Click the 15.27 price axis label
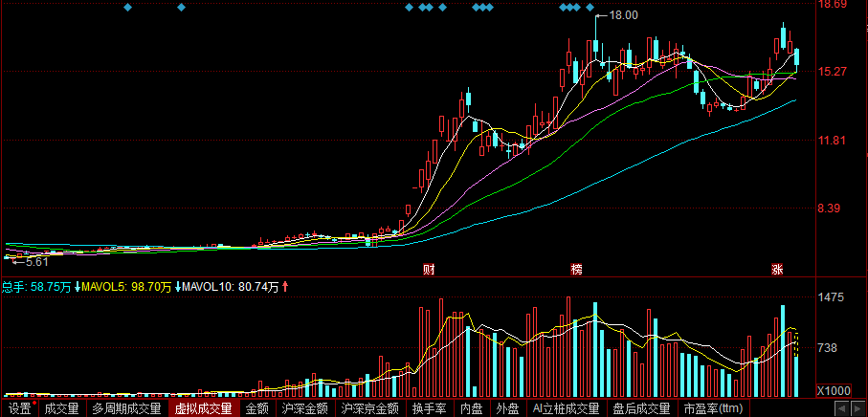Viewport: 868px width, 417px height. [833, 72]
